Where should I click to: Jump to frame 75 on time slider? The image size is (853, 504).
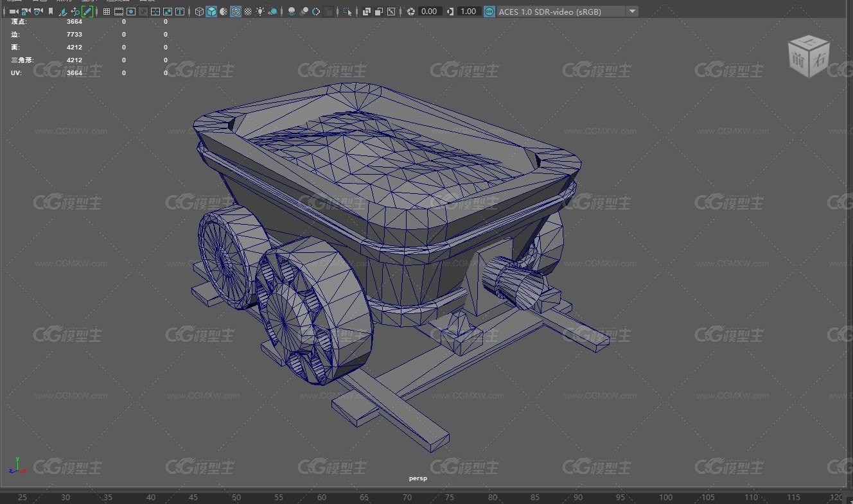point(450,498)
